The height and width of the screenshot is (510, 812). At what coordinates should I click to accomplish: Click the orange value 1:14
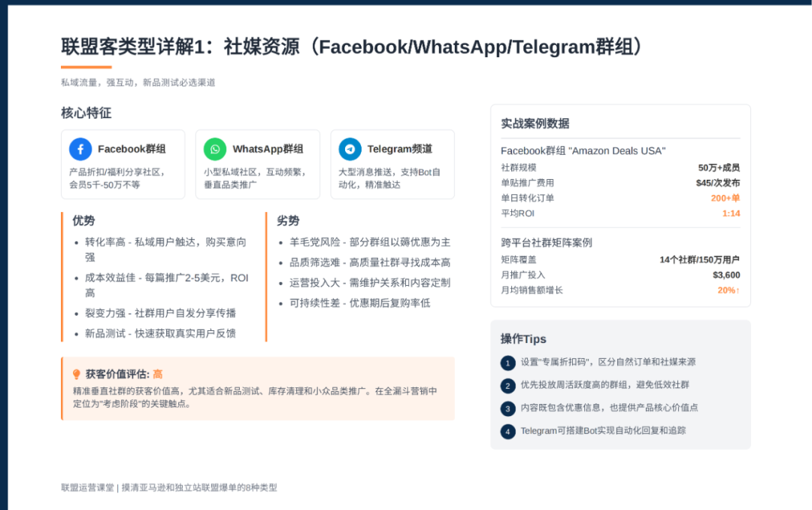pyautogui.click(x=732, y=214)
